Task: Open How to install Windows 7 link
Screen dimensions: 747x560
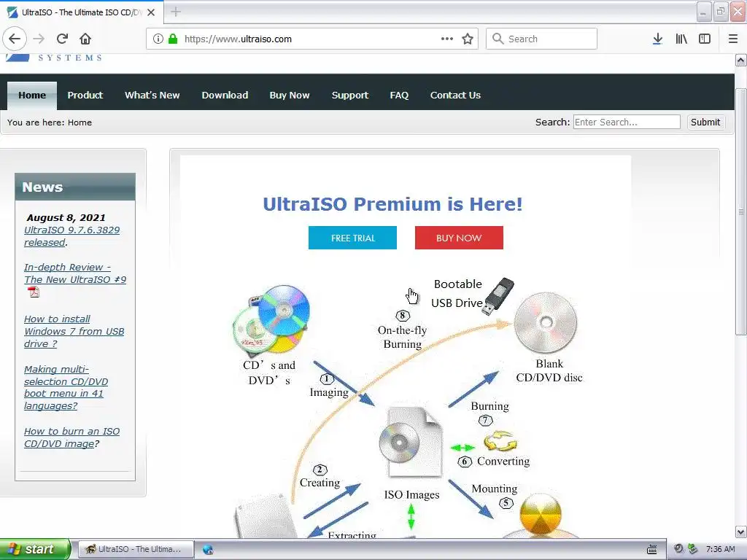Action: tap(74, 332)
